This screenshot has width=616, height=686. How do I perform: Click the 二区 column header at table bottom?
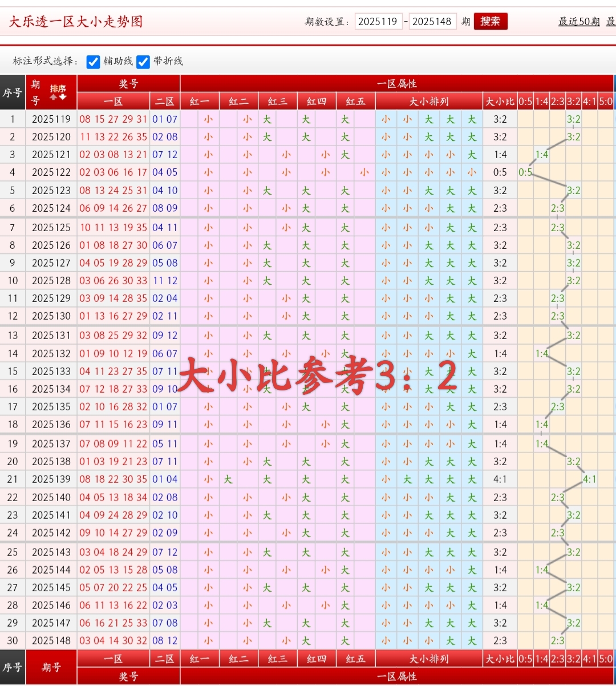(x=165, y=659)
